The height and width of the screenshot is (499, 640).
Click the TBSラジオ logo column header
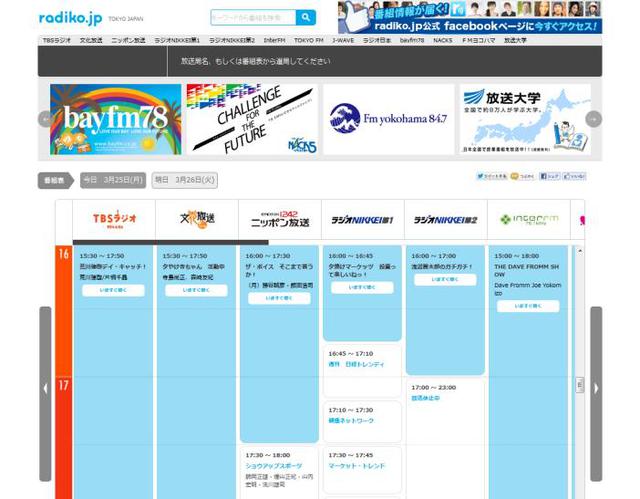click(114, 220)
